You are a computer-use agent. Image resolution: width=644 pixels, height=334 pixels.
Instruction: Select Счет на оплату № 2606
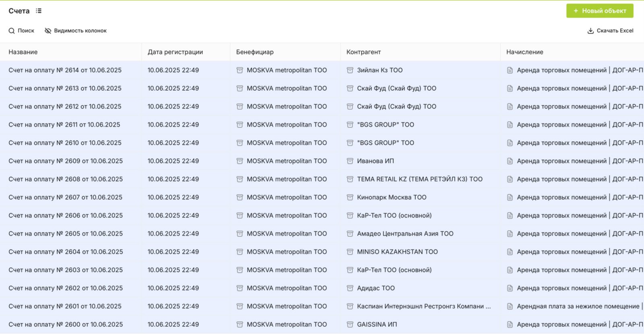click(x=66, y=216)
